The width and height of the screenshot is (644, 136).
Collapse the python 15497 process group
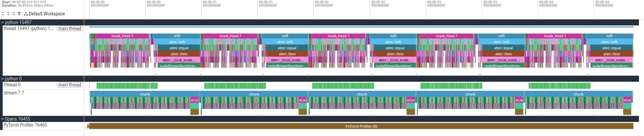[x=3, y=22]
